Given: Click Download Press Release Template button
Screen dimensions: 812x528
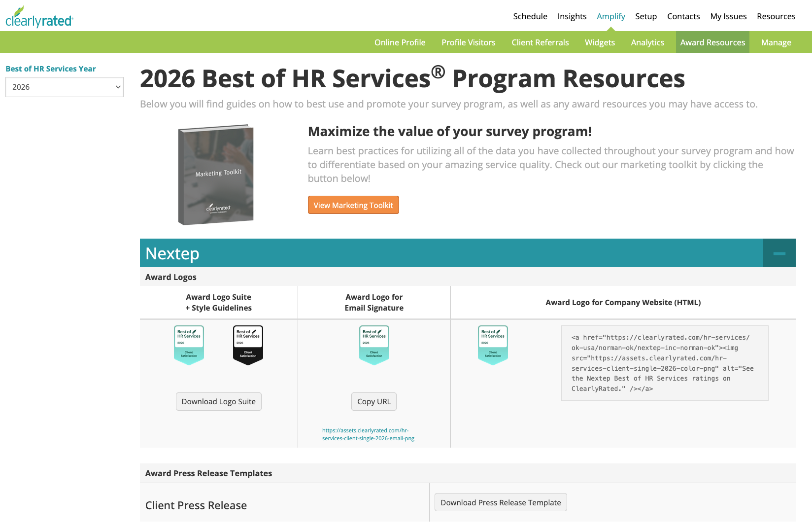Looking at the screenshot, I should 501,502.
